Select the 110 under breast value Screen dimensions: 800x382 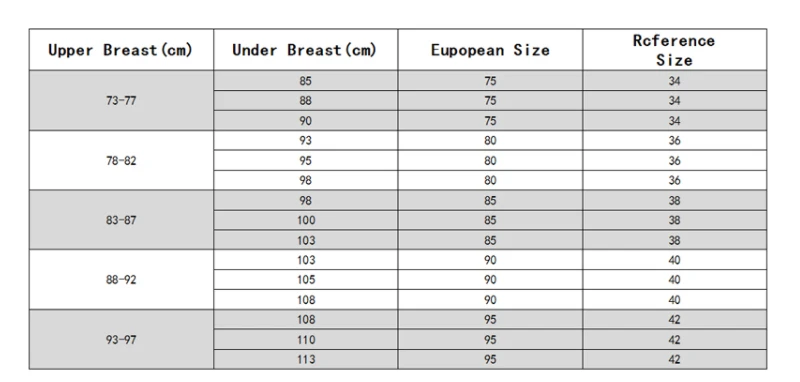306,340
